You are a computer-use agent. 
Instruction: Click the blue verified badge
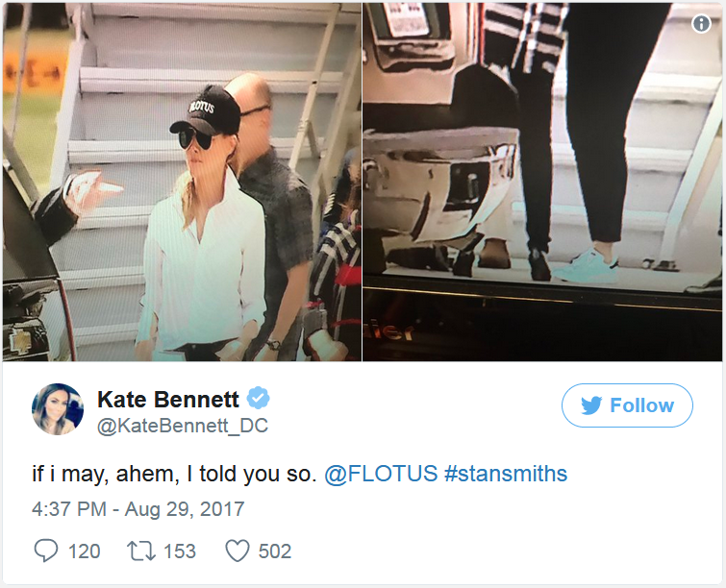tap(258, 399)
